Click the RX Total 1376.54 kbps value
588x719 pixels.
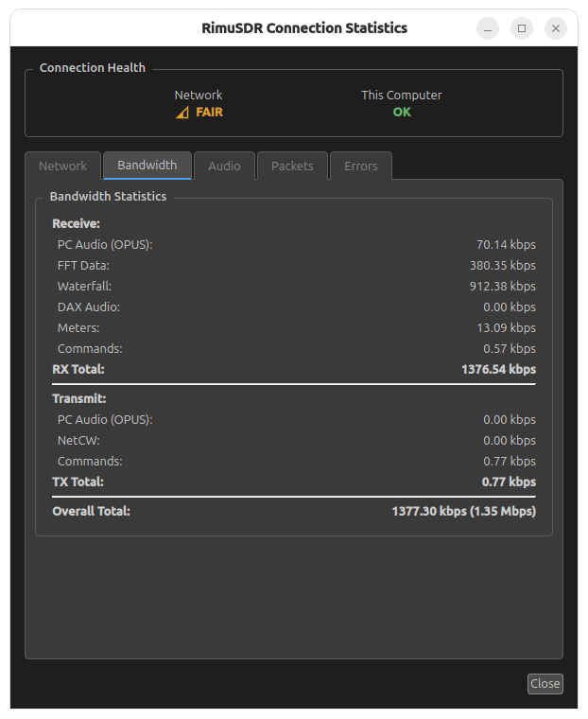tap(498, 370)
